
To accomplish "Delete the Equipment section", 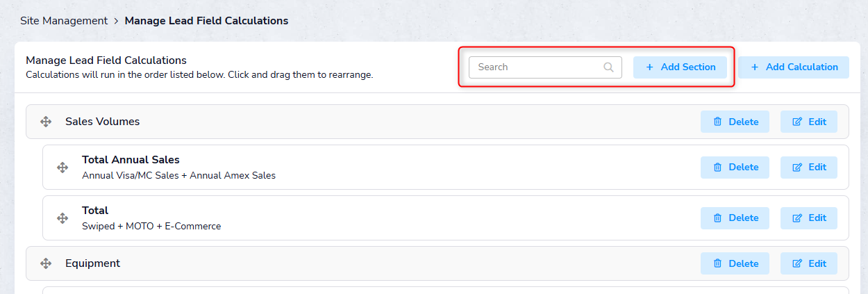I will [x=735, y=263].
